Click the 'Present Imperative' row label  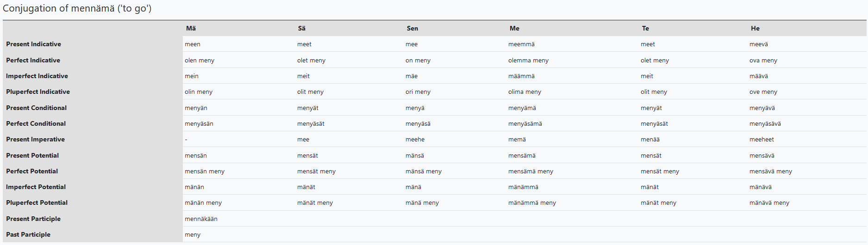point(36,140)
